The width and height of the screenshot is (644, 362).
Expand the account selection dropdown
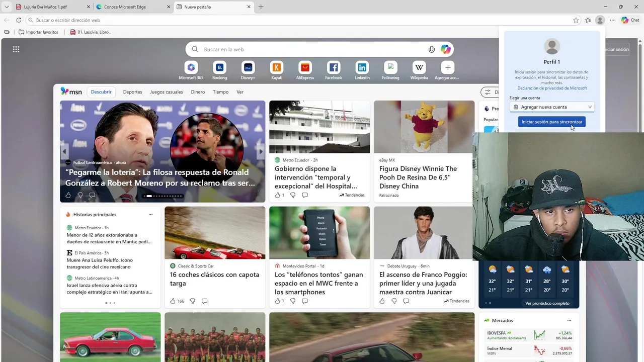pyautogui.click(x=552, y=107)
